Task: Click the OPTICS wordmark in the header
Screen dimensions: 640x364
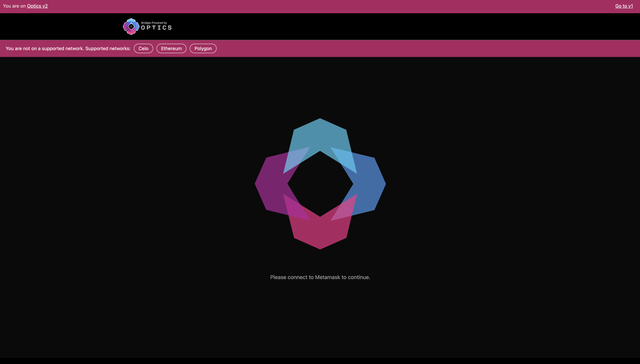Action: pyautogui.click(x=156, y=28)
